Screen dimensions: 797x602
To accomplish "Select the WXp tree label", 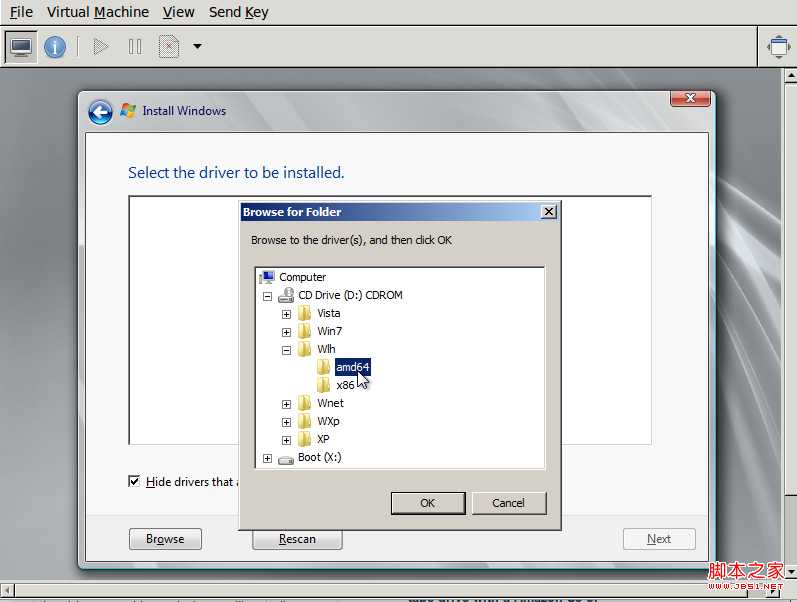I will (328, 422).
